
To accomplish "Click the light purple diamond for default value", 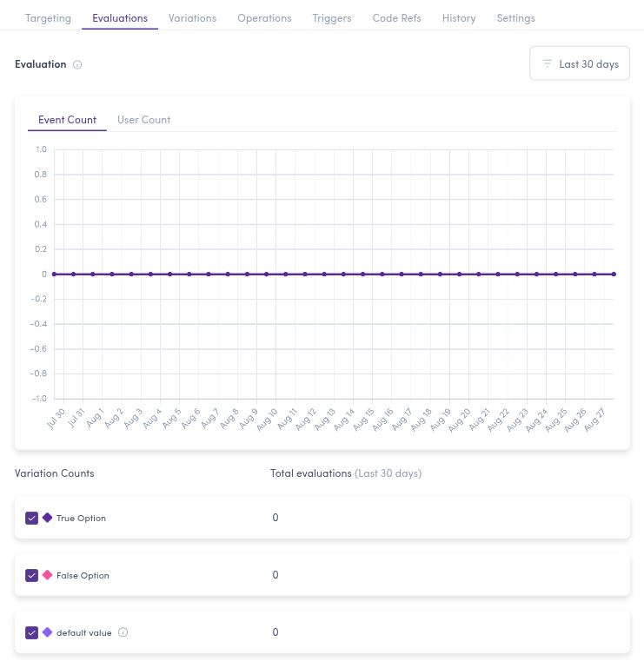I will pos(47,632).
